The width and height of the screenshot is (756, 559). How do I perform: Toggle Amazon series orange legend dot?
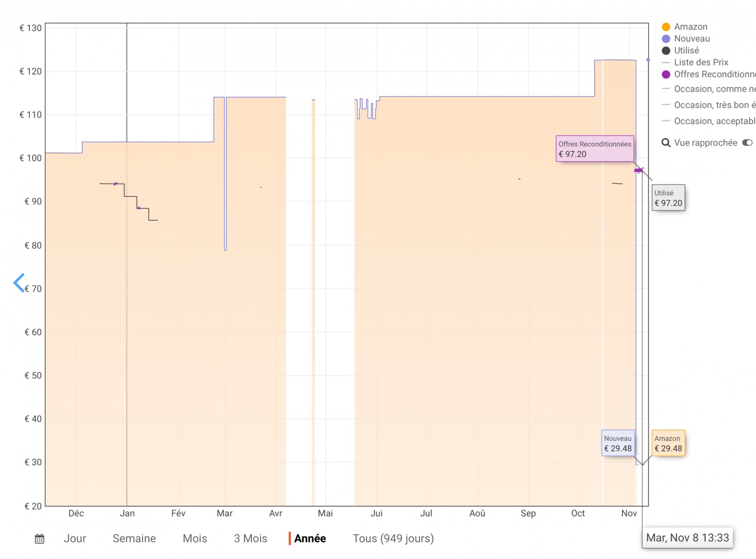click(666, 27)
